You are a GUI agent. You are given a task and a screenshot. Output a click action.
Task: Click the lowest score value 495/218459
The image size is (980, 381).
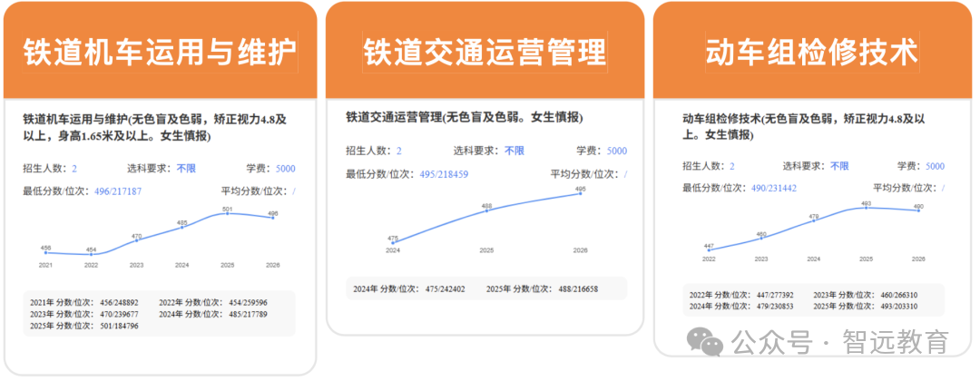(444, 173)
